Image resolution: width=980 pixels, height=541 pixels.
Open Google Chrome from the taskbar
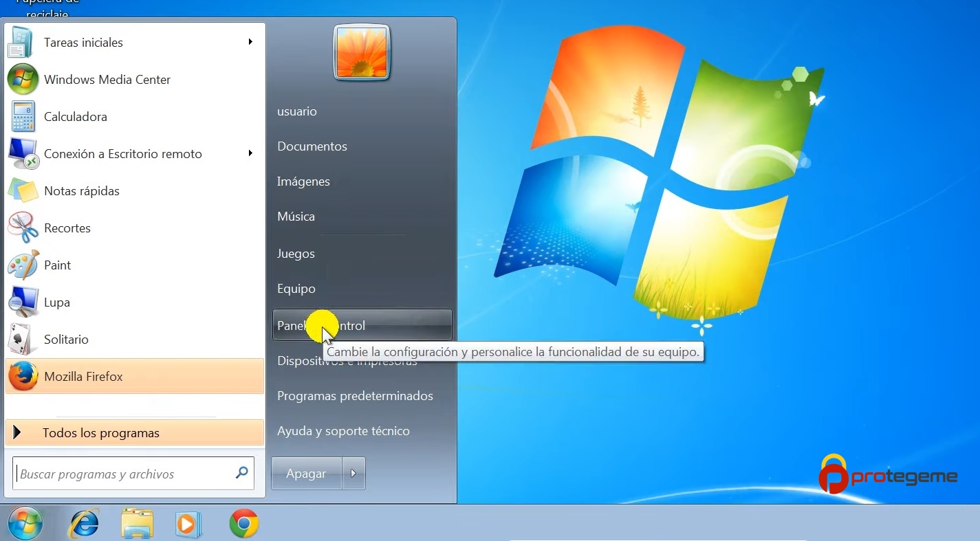tap(244, 524)
